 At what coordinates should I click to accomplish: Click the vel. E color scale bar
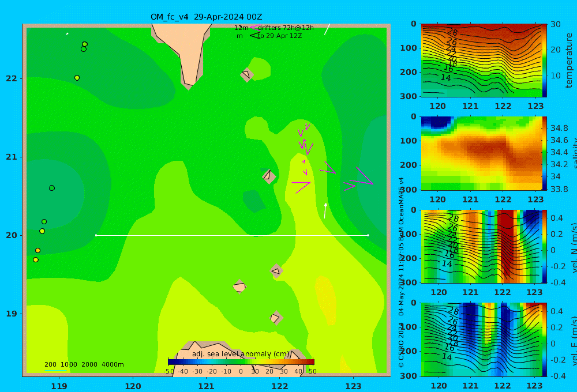pos(545,340)
